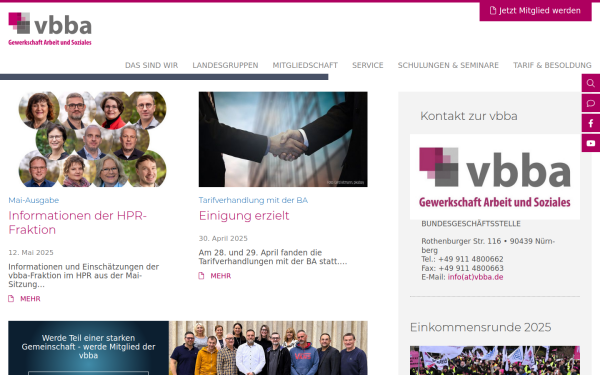Click Jetzt Mitglied werden button
This screenshot has height=375, width=600.
[x=535, y=11]
